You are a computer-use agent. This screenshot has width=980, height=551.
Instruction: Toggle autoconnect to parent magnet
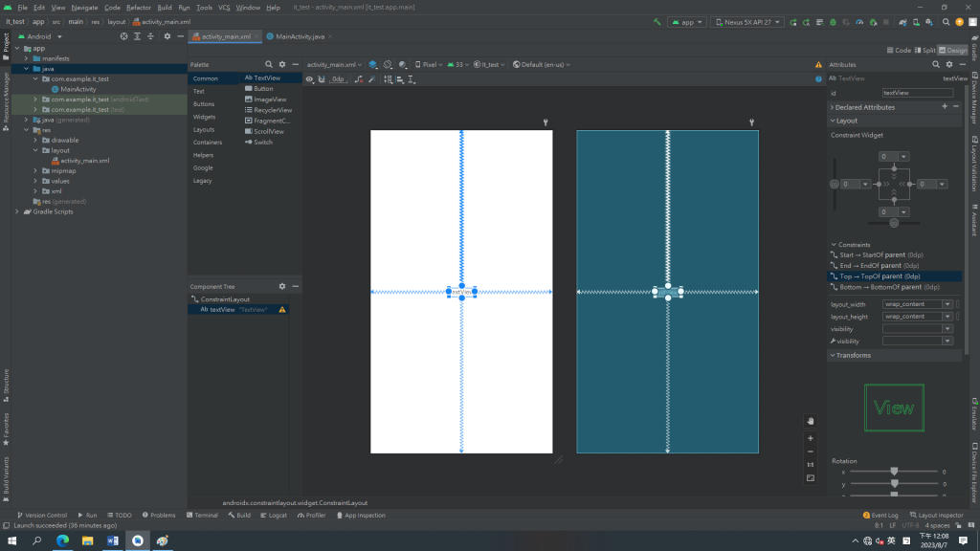point(323,79)
